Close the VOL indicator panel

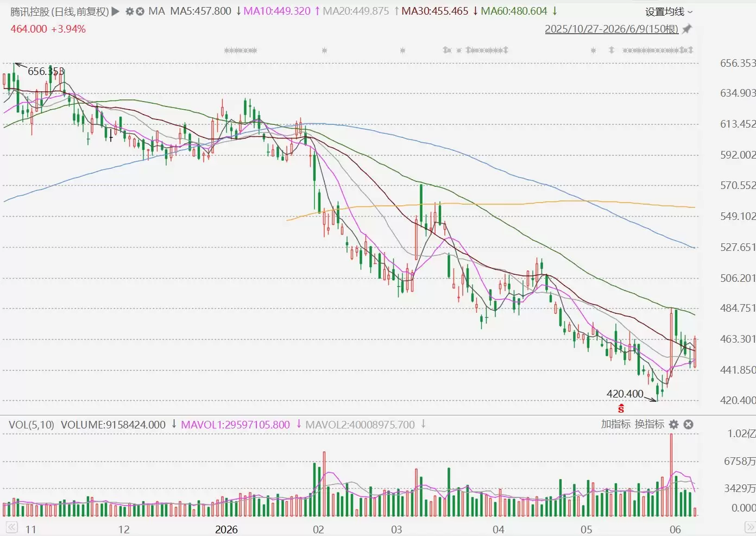[x=688, y=424]
